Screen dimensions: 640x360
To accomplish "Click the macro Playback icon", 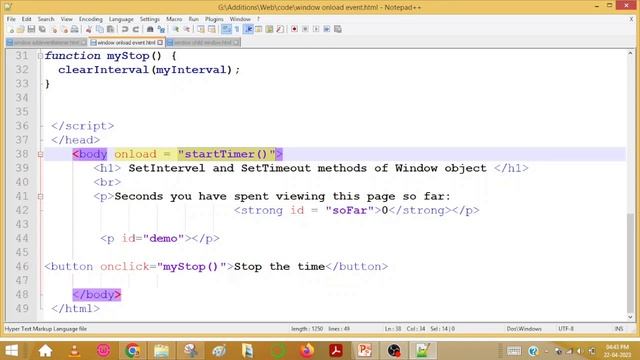I will [316, 29].
